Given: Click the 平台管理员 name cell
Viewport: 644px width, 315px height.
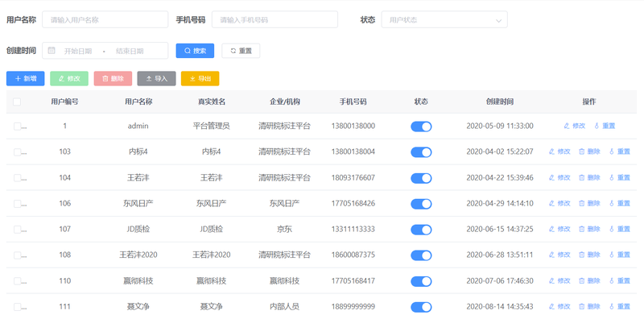Looking at the screenshot, I should click(x=211, y=126).
